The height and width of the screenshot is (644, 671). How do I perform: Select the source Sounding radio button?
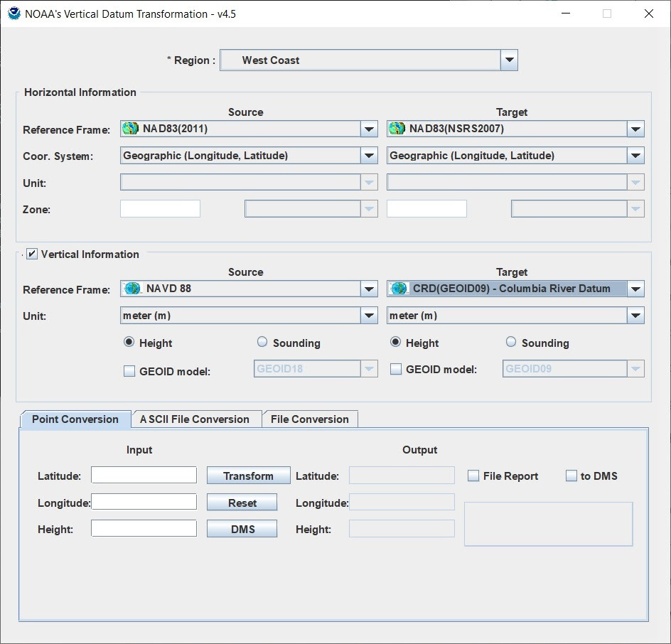pyautogui.click(x=262, y=342)
